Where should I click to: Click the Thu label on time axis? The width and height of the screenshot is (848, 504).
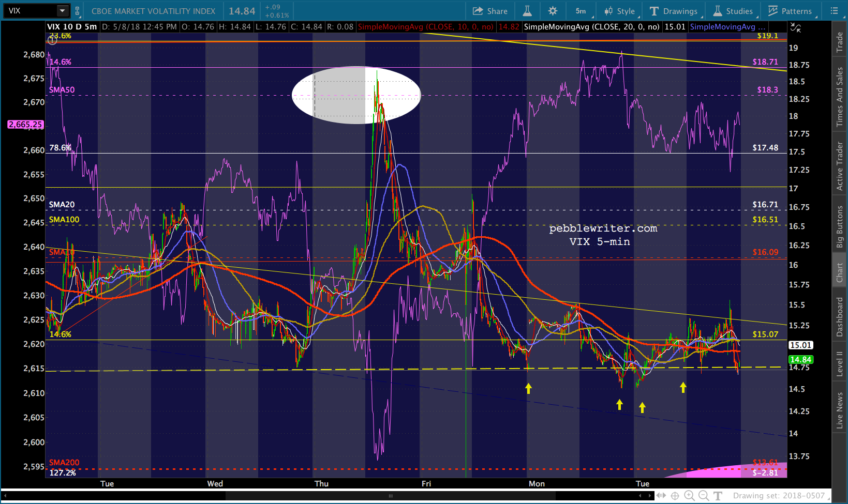coord(321,484)
